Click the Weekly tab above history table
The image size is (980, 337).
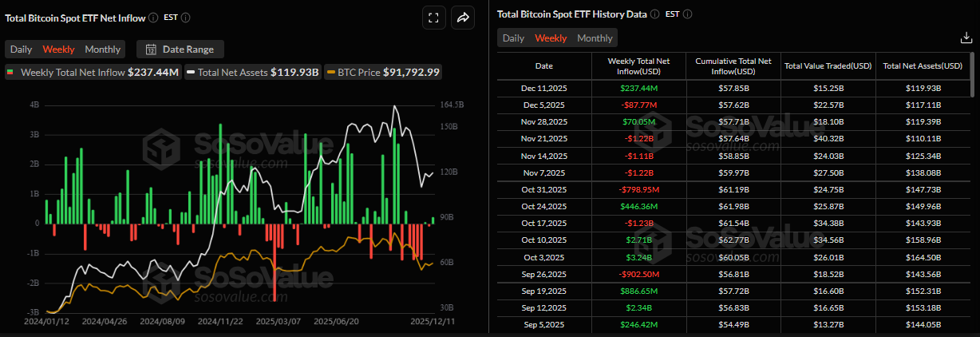click(551, 38)
